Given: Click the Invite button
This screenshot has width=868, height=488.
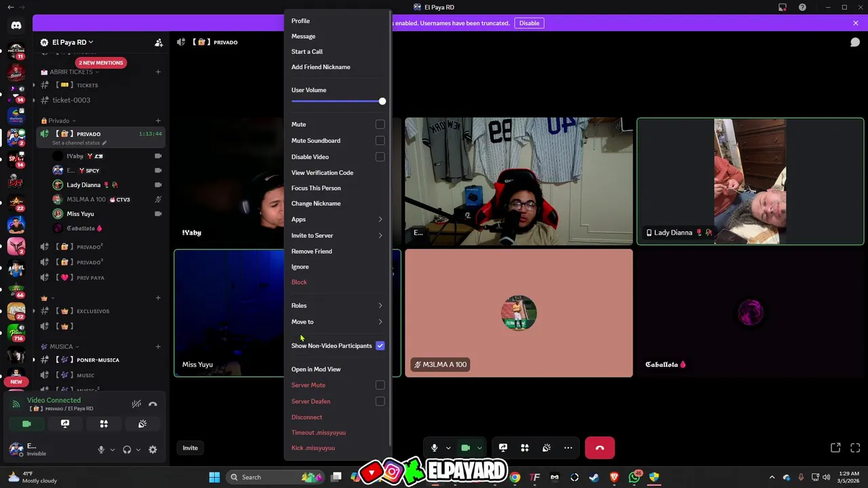Looking at the screenshot, I should (x=190, y=448).
